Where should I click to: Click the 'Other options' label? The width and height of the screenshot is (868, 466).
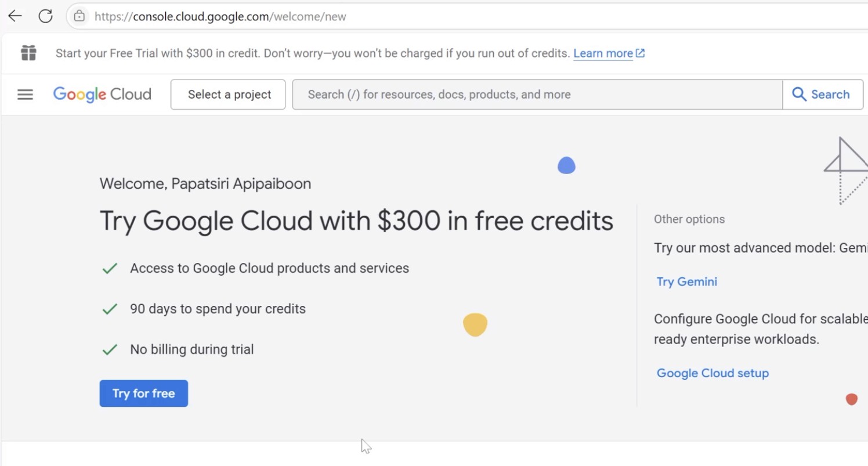tap(689, 219)
